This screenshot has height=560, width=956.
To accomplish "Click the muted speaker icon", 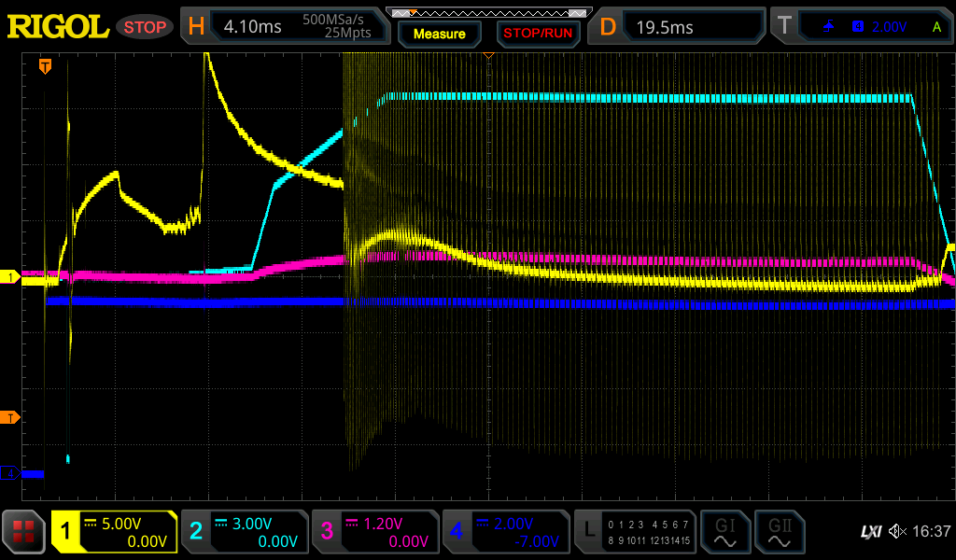I will (x=897, y=532).
